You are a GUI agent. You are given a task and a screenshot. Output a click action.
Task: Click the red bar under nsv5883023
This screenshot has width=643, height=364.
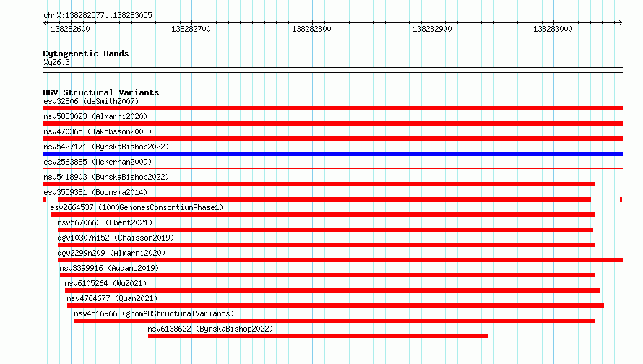coord(332,123)
